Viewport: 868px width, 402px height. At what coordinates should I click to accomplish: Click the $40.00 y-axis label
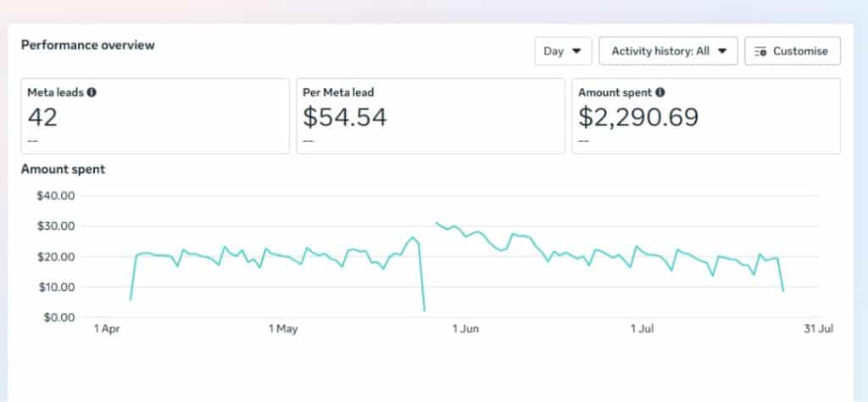pyautogui.click(x=57, y=196)
